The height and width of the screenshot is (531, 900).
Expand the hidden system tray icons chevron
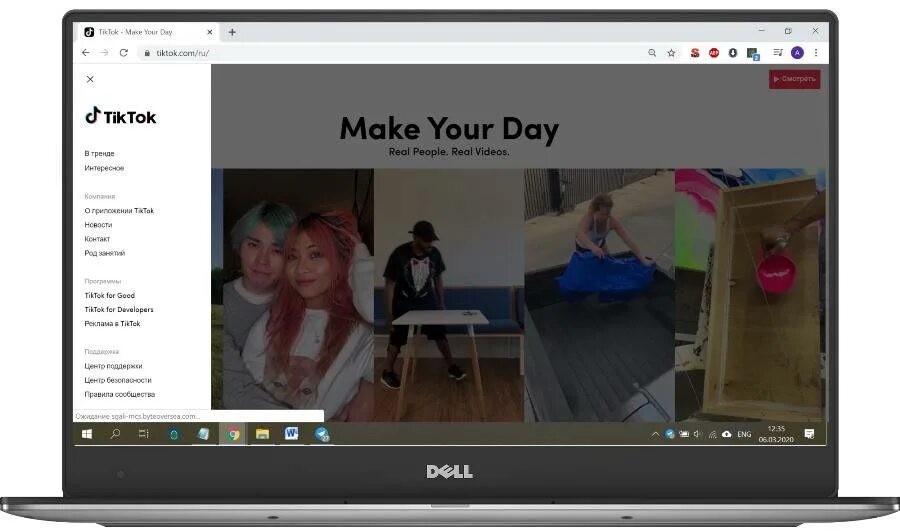pos(655,435)
